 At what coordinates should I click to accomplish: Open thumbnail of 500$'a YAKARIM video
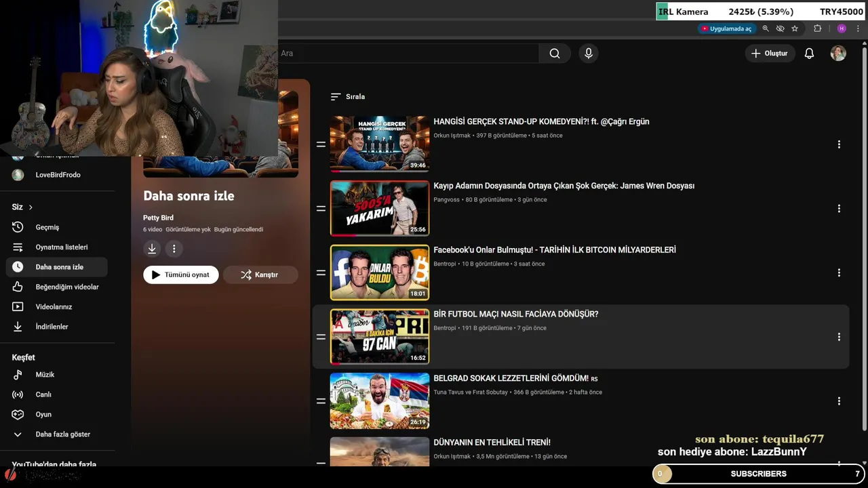point(380,208)
